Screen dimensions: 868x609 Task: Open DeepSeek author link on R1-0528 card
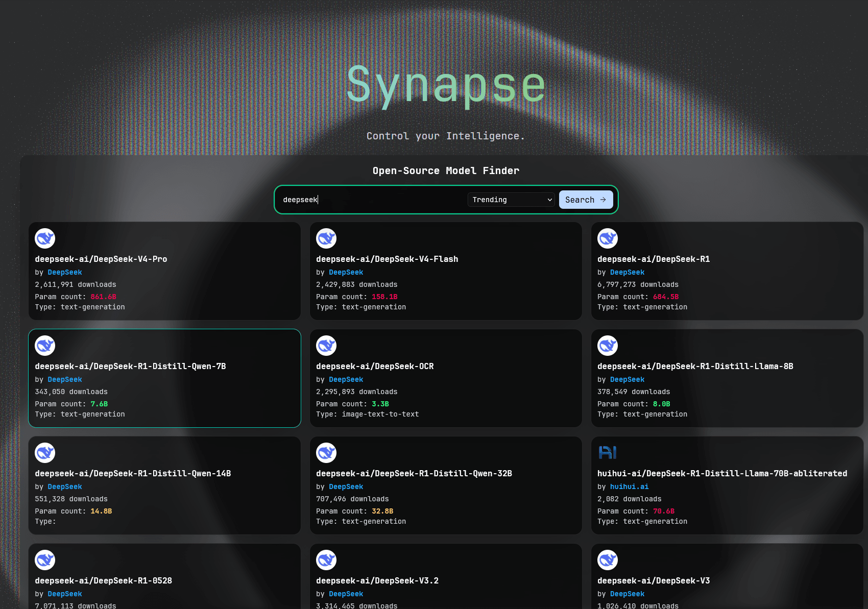(x=65, y=594)
